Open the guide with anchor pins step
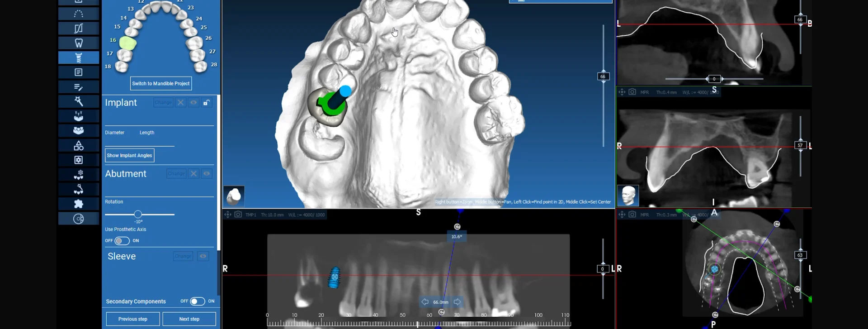This screenshot has width=868, height=329. (x=79, y=116)
